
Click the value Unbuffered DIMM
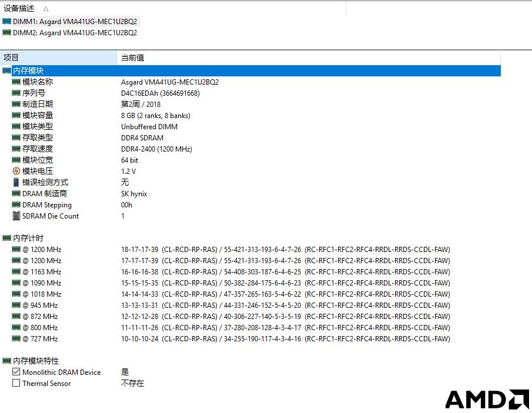(x=149, y=126)
